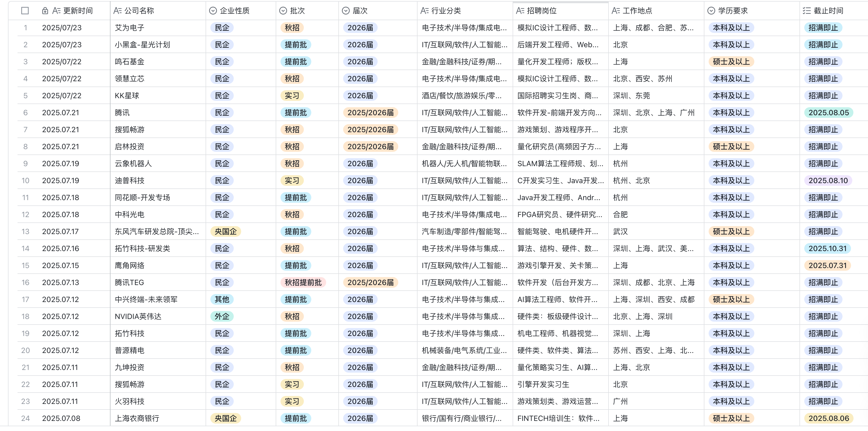
Task: Click the company name 领慧立芯
Action: click(x=129, y=79)
